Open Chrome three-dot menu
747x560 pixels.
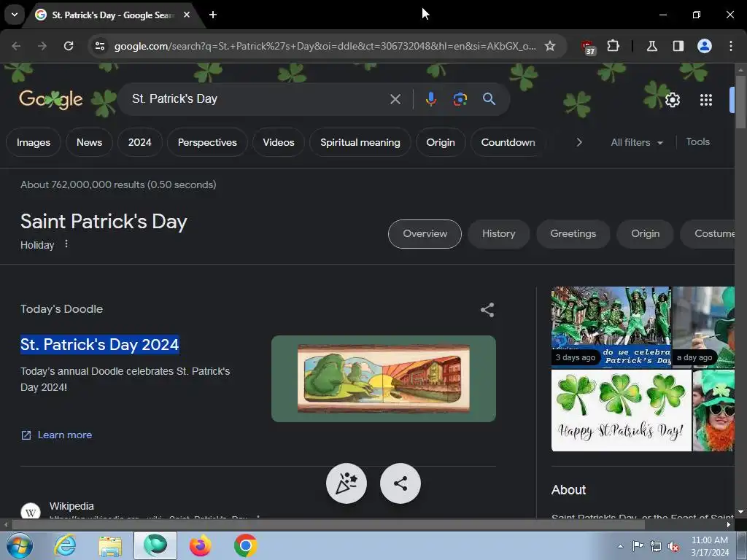coord(731,46)
